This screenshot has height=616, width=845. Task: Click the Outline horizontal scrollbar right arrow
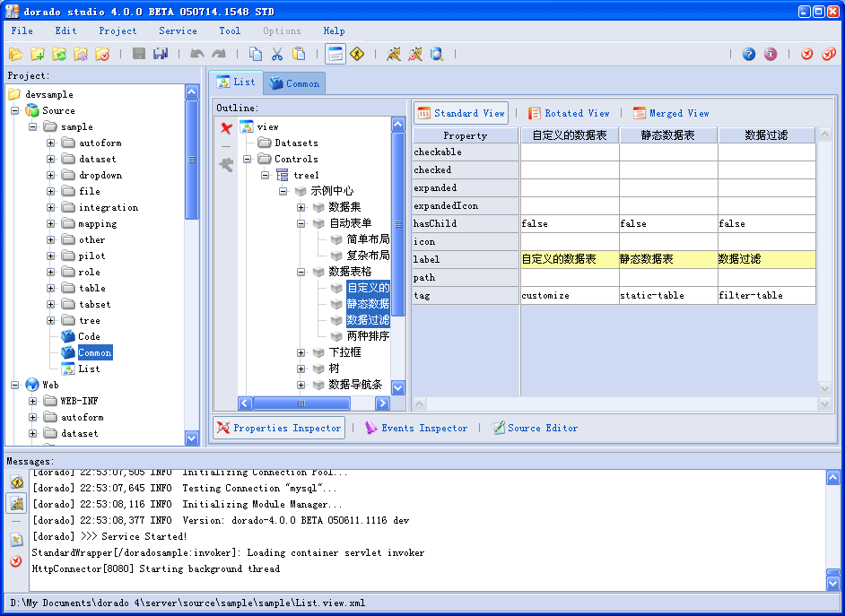(x=383, y=403)
